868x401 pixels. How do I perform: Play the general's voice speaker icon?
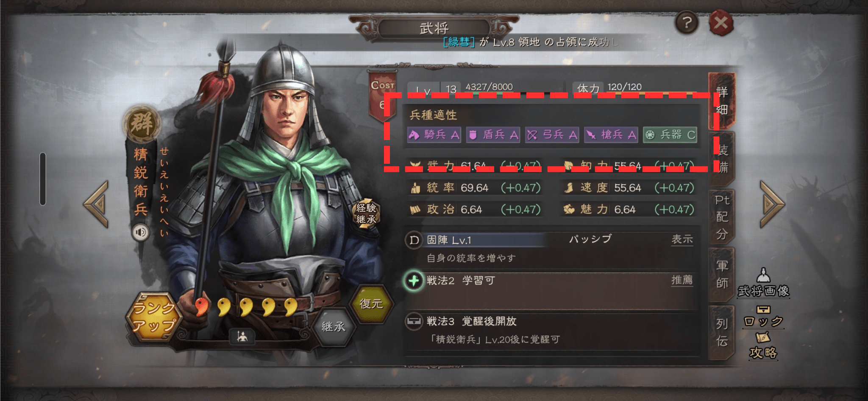(x=140, y=232)
